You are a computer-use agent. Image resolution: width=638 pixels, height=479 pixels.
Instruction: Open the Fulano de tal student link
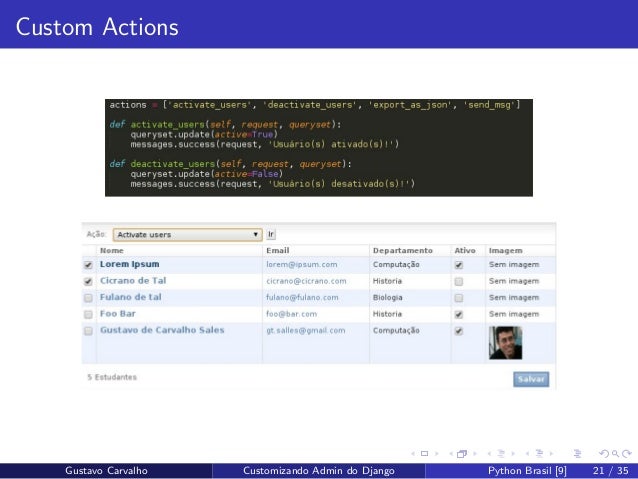click(131, 297)
